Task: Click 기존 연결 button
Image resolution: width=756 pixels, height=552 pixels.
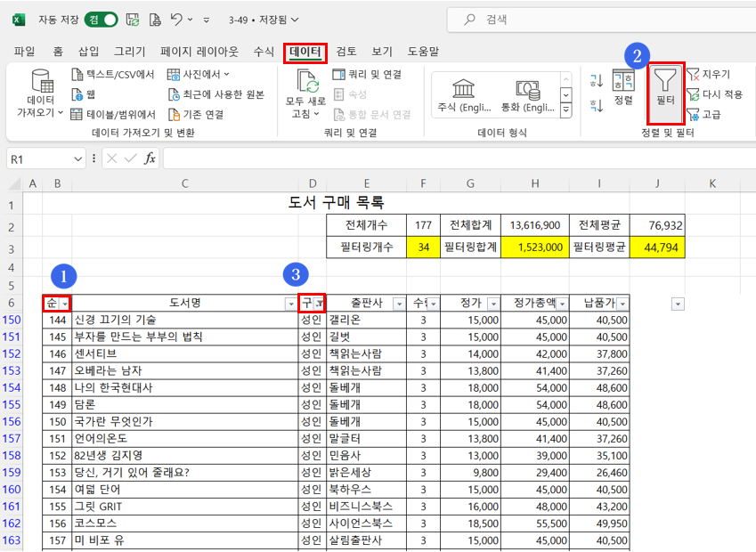Action: [x=196, y=114]
